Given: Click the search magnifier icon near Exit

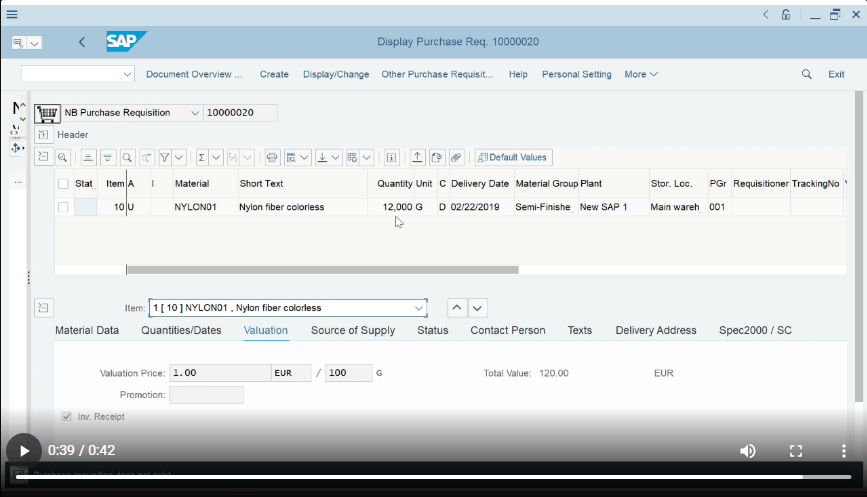Looking at the screenshot, I should coord(807,74).
